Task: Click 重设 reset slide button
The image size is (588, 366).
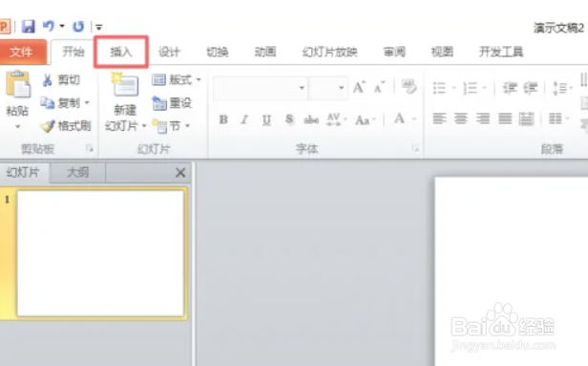Action: tap(172, 103)
